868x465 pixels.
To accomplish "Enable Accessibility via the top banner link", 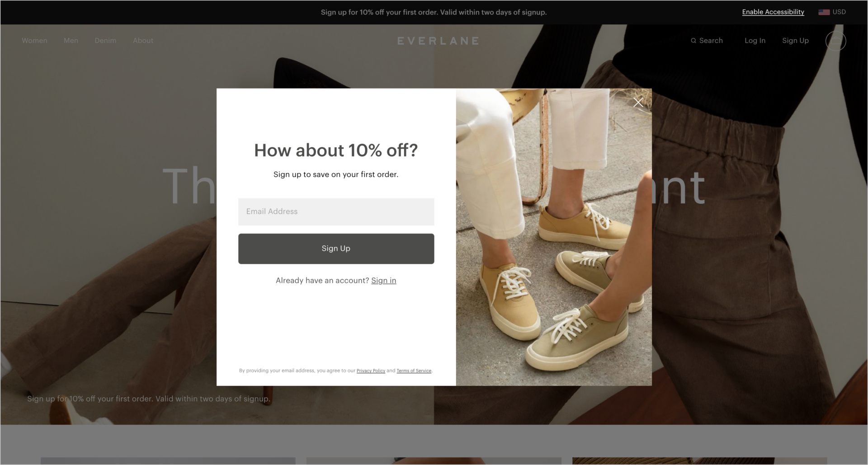I will [x=773, y=12].
